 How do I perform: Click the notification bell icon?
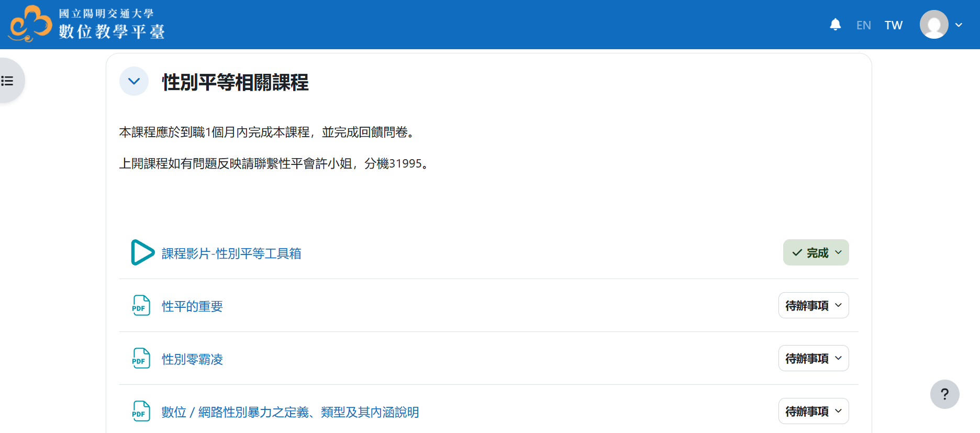[x=835, y=25]
